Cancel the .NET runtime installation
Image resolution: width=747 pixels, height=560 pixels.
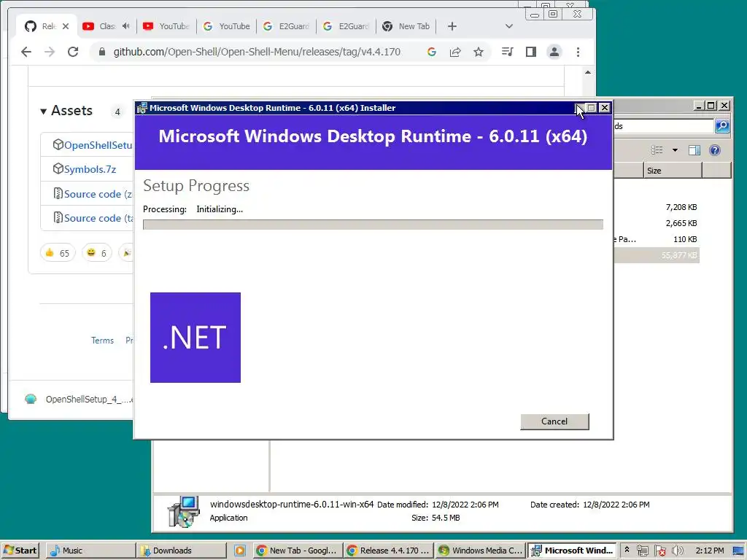(x=554, y=421)
